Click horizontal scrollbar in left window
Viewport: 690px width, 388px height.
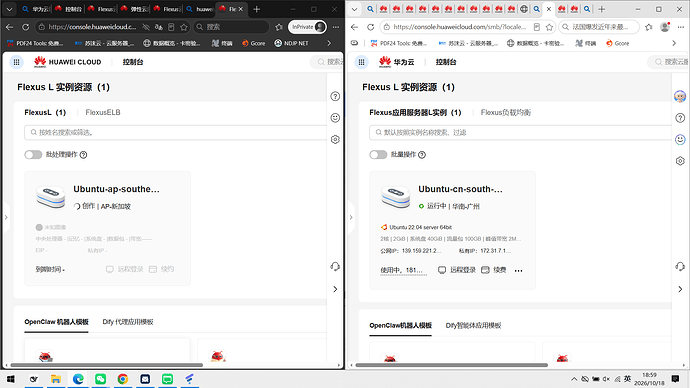(106, 365)
